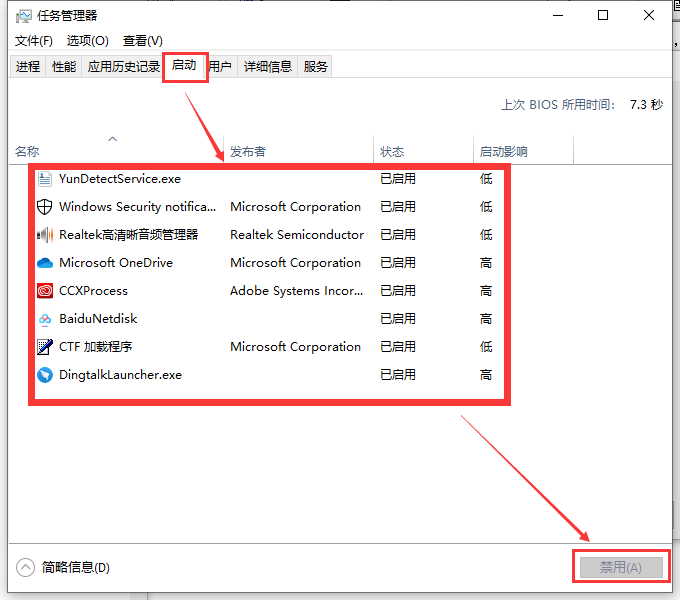This screenshot has width=680, height=600.
Task: Sort list by 启动影响 column header
Action: 504,152
